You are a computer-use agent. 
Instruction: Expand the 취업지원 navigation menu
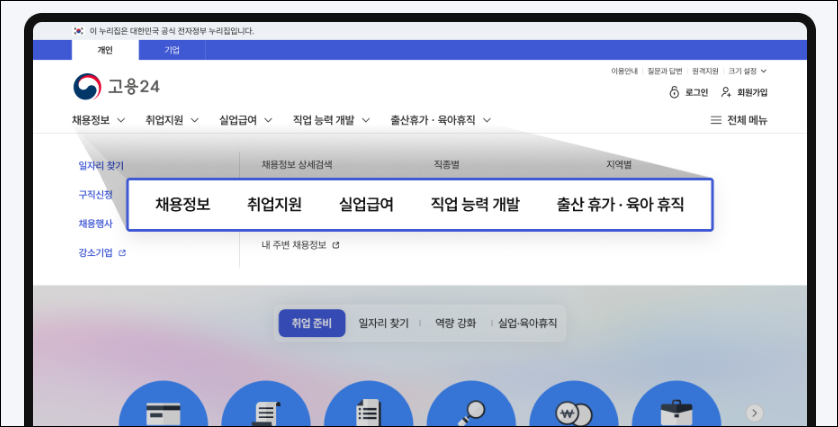[172, 120]
